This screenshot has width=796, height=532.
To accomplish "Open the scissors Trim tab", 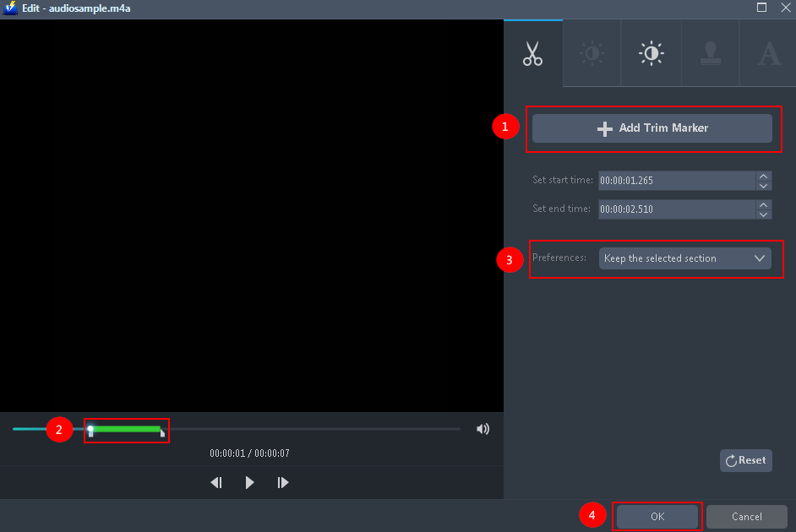I will pos(532,53).
